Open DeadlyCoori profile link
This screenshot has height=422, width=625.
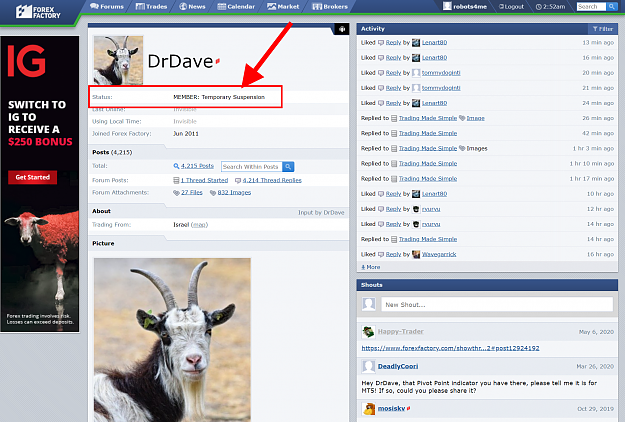(x=398, y=367)
